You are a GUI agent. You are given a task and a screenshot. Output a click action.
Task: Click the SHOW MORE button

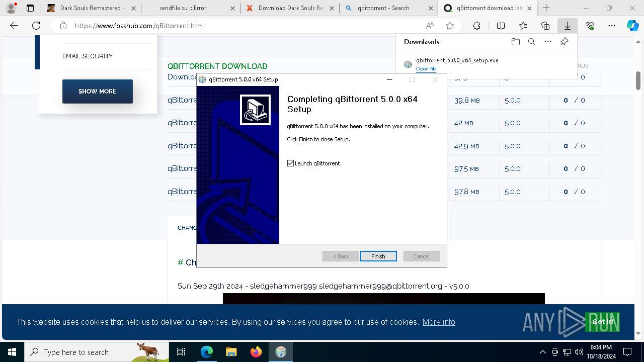98,92
